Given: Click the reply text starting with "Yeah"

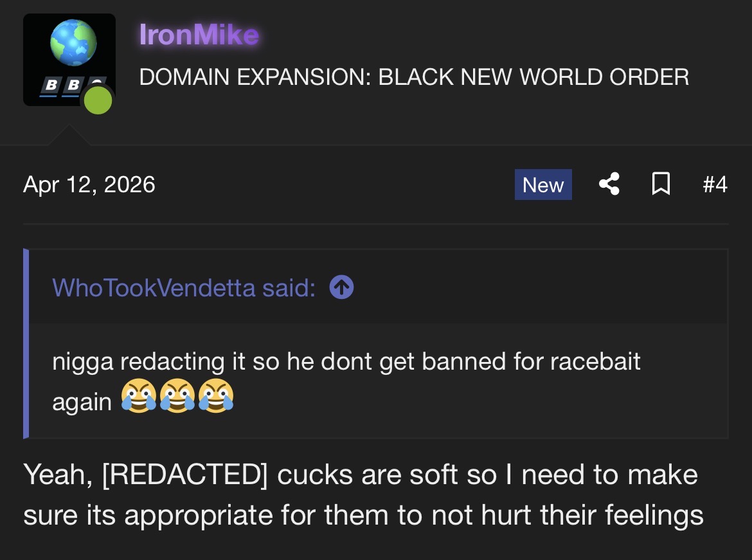Looking at the screenshot, I should (x=363, y=494).
